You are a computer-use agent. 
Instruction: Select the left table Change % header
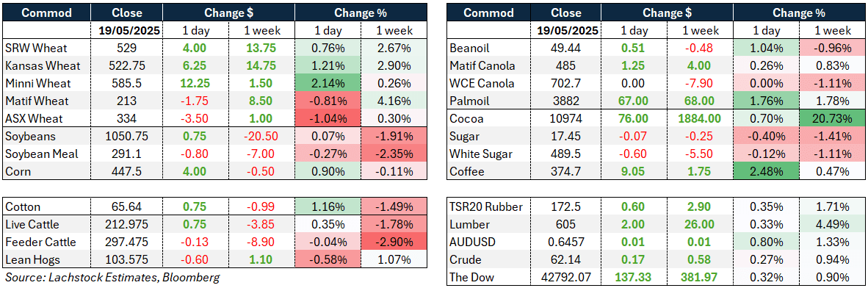click(x=361, y=12)
